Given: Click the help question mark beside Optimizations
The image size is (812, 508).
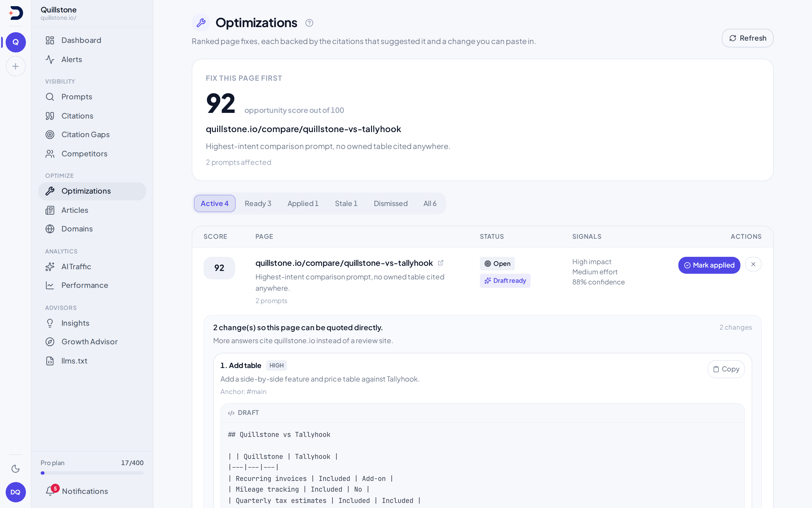Looking at the screenshot, I should click(x=309, y=23).
